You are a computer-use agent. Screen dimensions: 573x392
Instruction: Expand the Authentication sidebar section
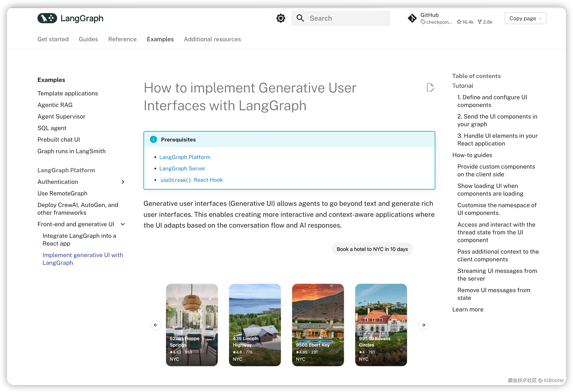123,182
